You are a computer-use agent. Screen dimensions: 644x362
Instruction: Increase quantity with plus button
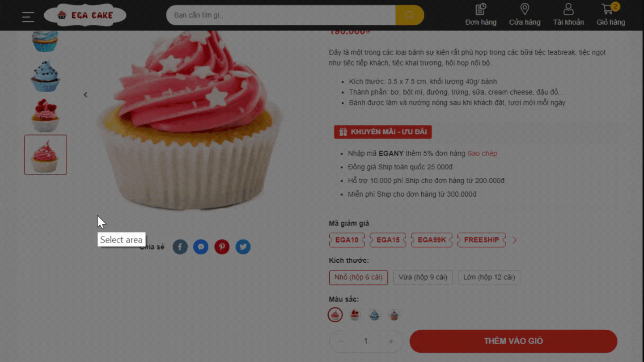click(391, 341)
